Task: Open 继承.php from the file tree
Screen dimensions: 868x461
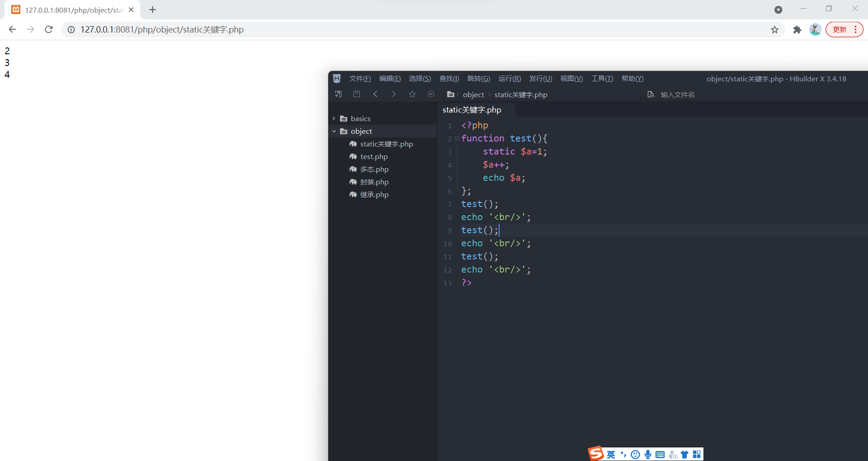Action: [x=374, y=194]
